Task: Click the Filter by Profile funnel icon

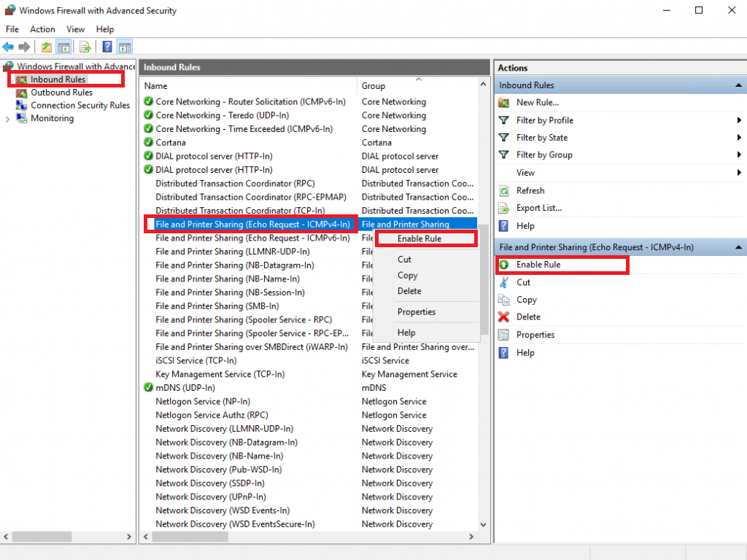Action: pyautogui.click(x=503, y=120)
